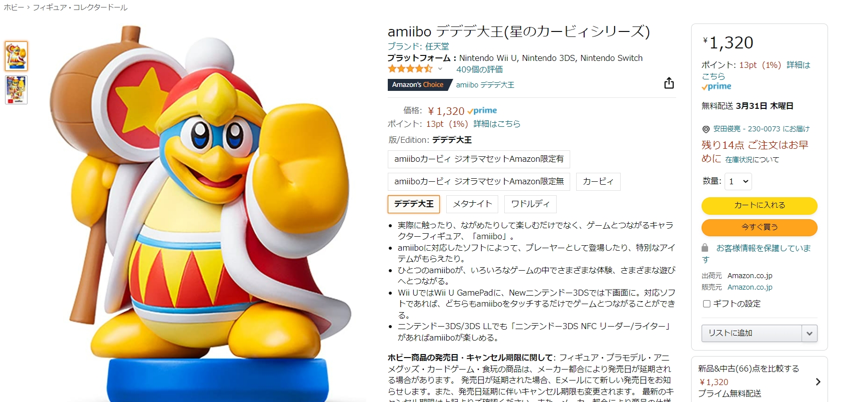Select first King Dedede thumbnail image
The height and width of the screenshot is (402, 868).
[16, 56]
